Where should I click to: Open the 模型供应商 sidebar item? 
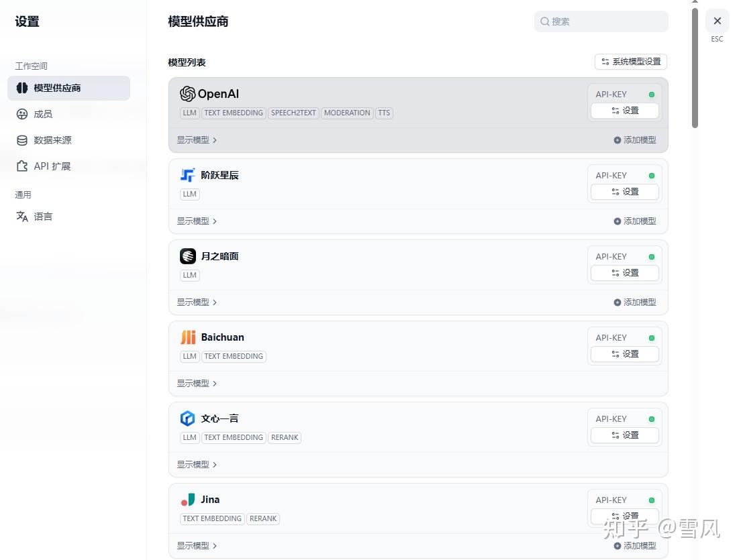pyautogui.click(x=69, y=88)
